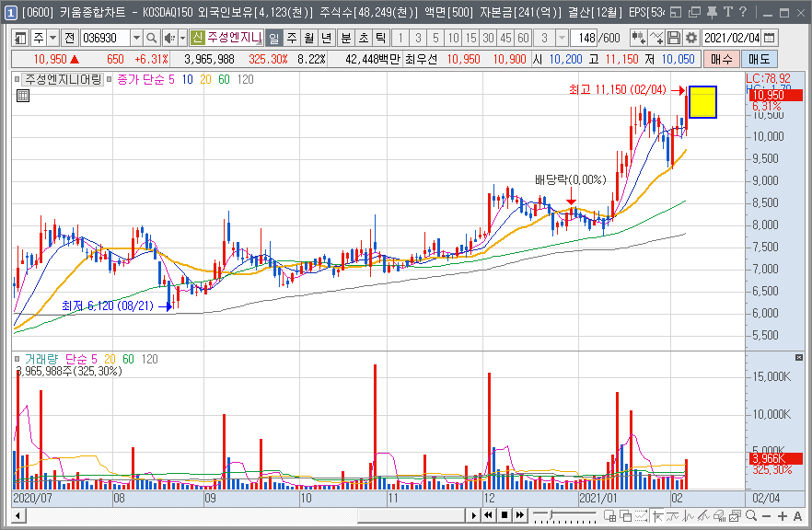Toggle the 전 button in the toolbar
This screenshot has width=812, height=530.
click(x=70, y=38)
